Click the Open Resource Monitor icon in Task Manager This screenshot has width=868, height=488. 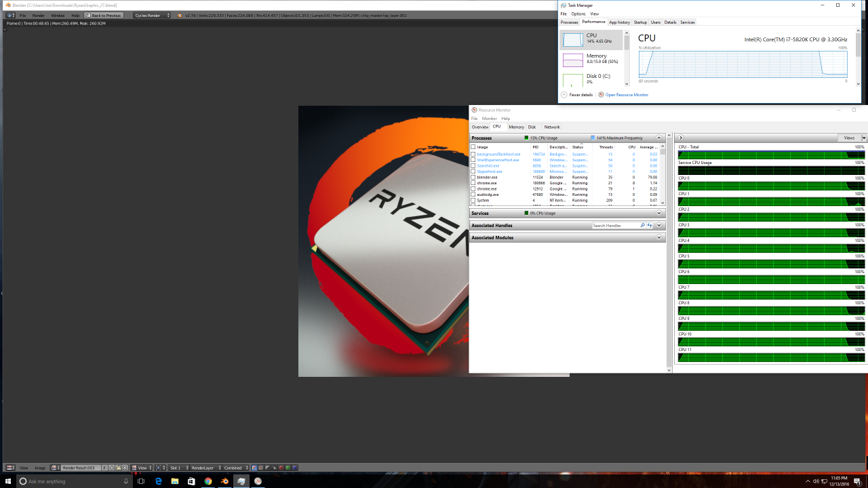[601, 95]
